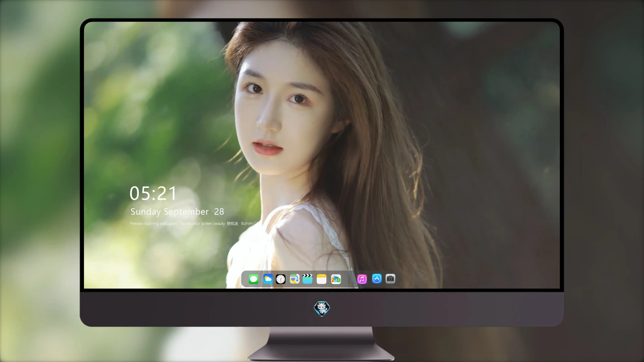Click the 05:21 clock display
Viewport: 644px width, 362px height.
tap(153, 193)
